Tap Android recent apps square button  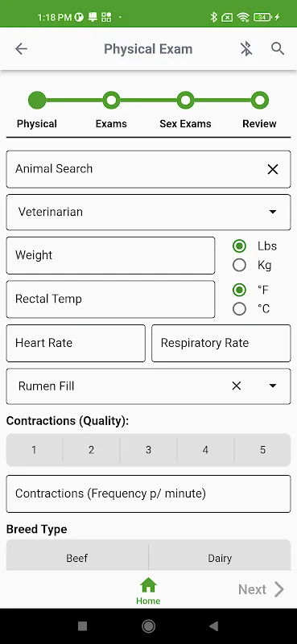pos(83,626)
